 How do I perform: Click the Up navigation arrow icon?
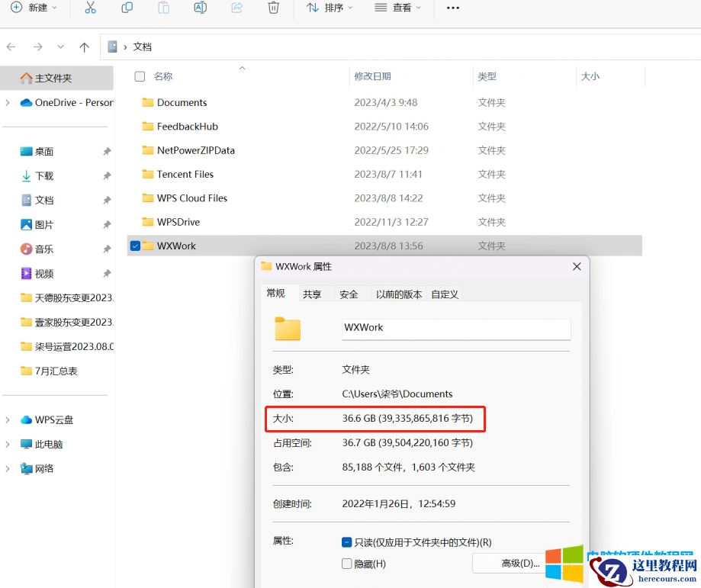coord(84,47)
